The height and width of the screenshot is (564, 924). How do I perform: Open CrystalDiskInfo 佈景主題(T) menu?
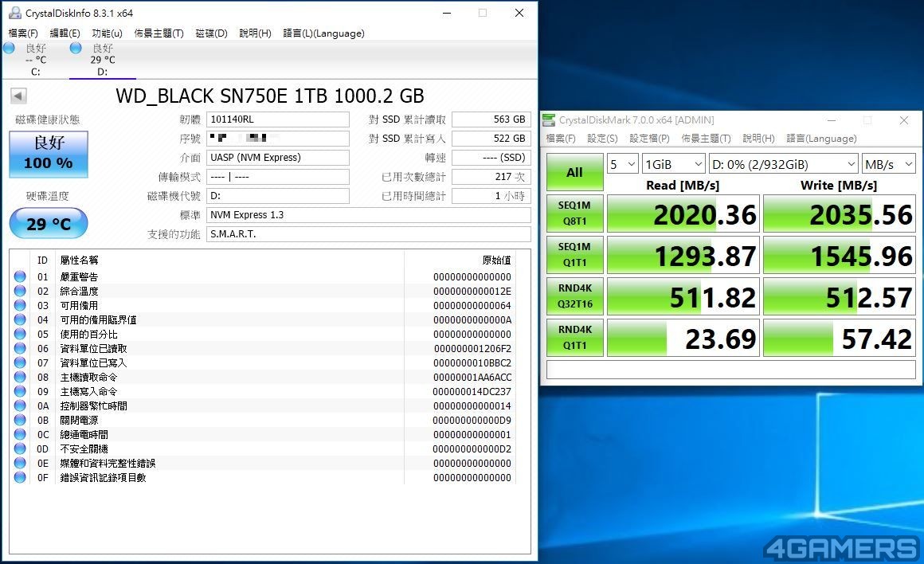point(159,33)
